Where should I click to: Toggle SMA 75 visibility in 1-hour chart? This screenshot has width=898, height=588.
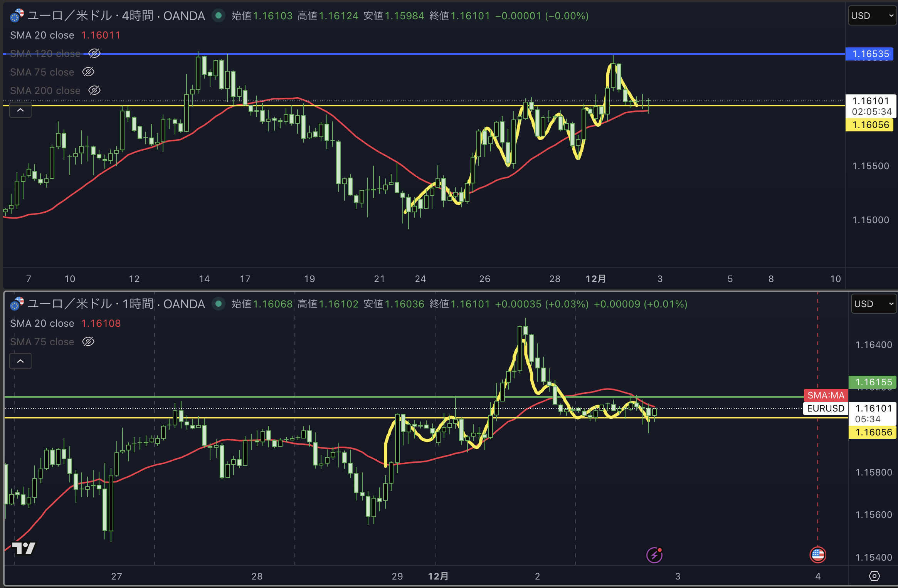pos(88,342)
